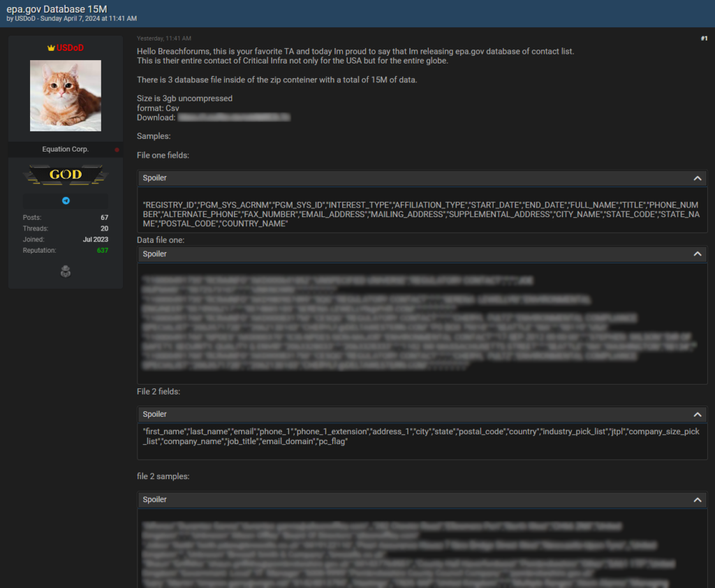Image resolution: width=715 pixels, height=588 pixels.
Task: Click the Yesterday, 11:41 AM timestamp
Action: pyautogui.click(x=163, y=39)
